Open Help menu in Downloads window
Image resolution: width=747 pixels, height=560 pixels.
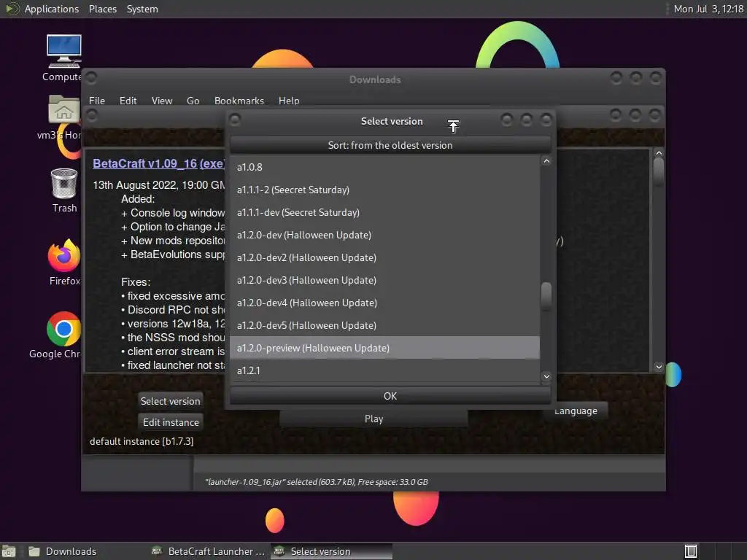tap(289, 101)
